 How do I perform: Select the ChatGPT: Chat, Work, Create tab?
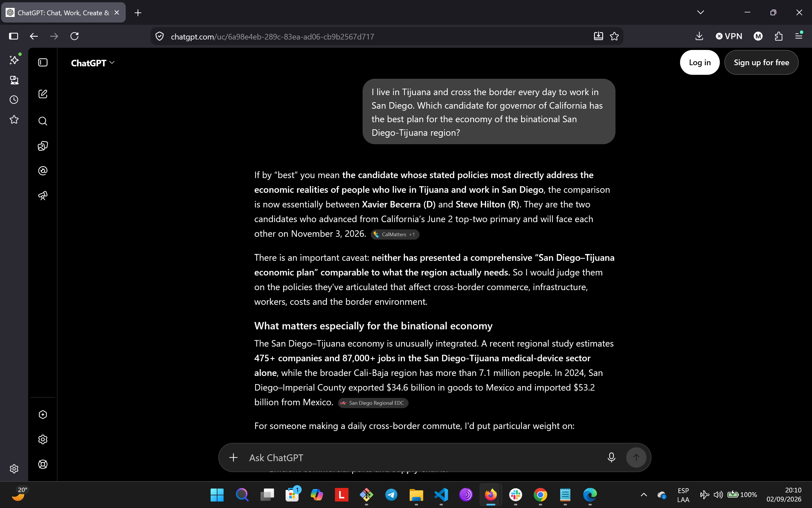pos(63,13)
